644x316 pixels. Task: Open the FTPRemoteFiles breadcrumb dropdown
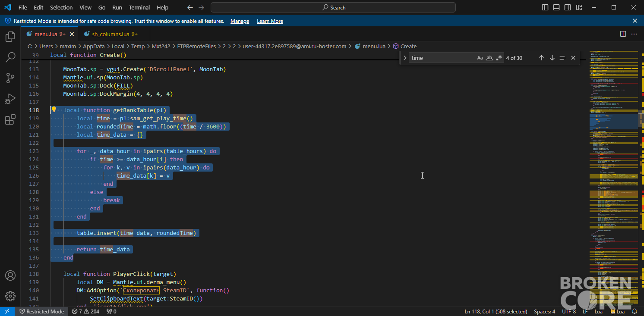pos(196,46)
